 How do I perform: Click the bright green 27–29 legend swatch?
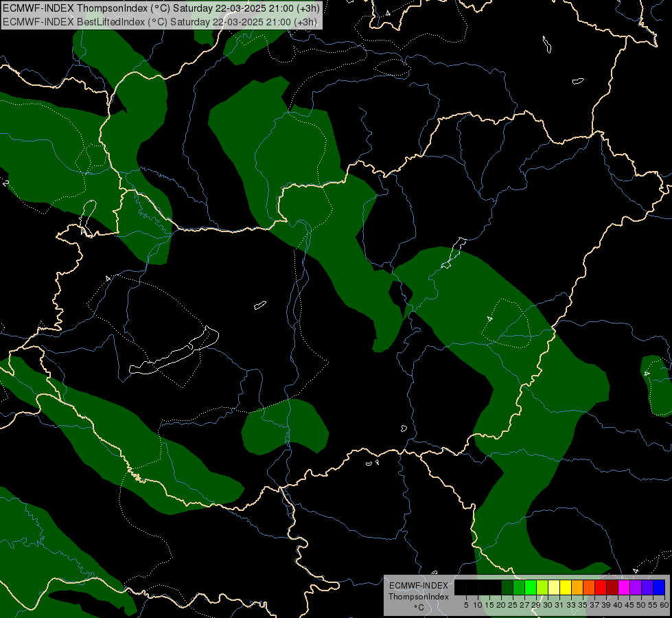point(531,587)
